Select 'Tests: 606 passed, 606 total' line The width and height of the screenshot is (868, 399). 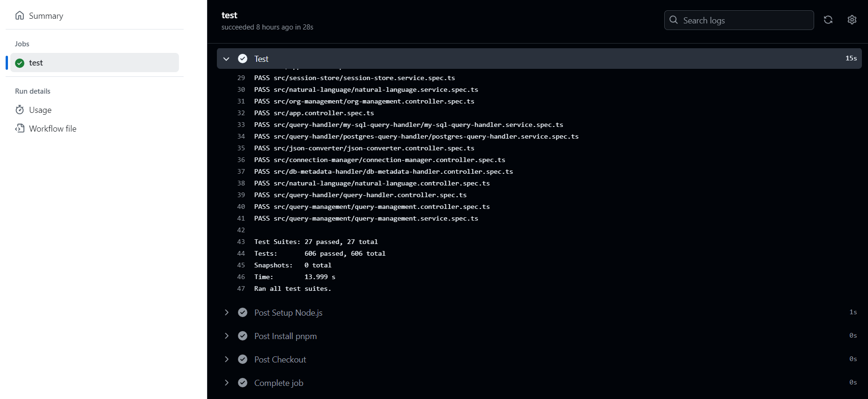tap(320, 253)
